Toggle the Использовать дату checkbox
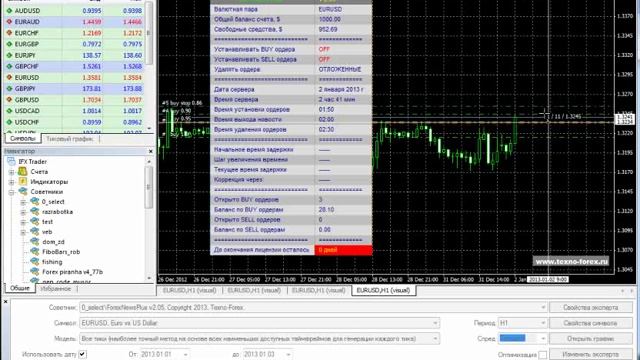The image size is (640, 360). pyautogui.click(x=82, y=354)
